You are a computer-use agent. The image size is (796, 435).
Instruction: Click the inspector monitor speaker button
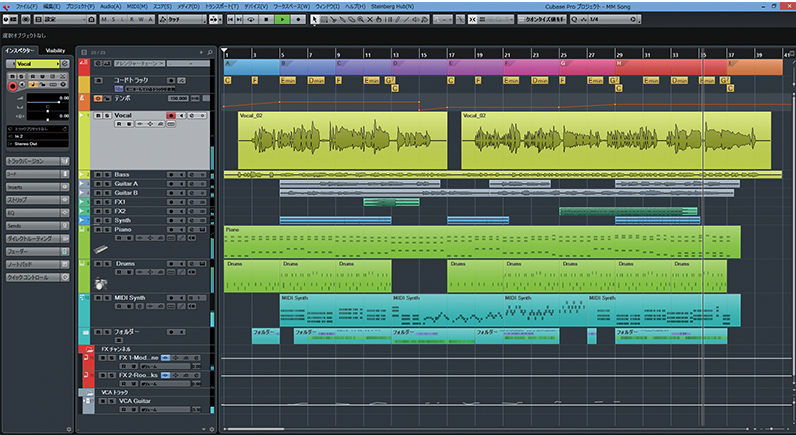click(22, 84)
